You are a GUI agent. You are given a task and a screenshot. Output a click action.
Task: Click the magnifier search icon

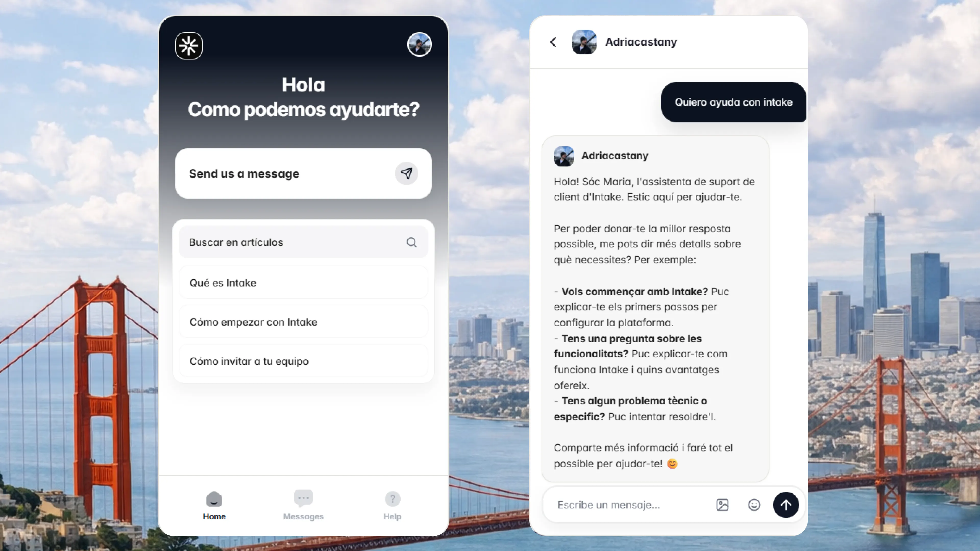pos(411,242)
